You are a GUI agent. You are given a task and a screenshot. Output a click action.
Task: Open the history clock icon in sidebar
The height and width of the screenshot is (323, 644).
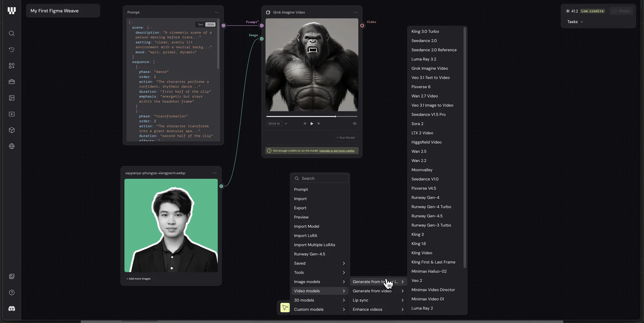tap(12, 50)
